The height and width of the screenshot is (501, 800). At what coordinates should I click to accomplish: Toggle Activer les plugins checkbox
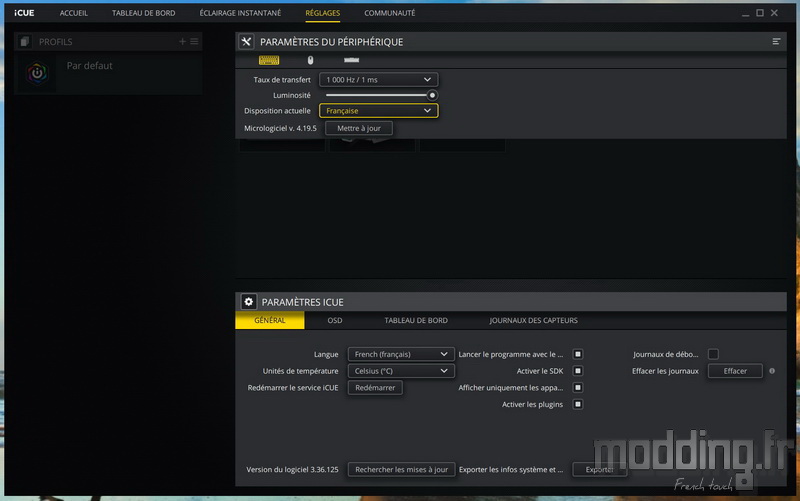coord(578,405)
